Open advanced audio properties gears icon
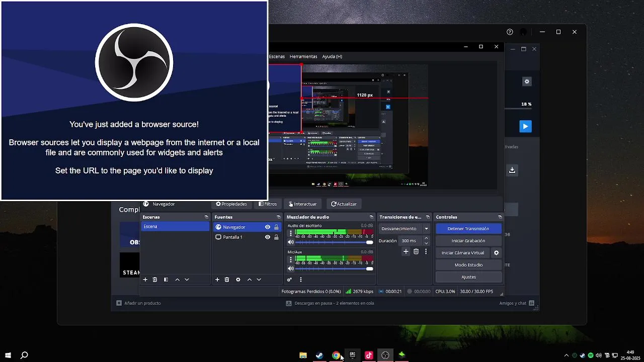Viewport: 644px width, 362px height. click(x=289, y=280)
